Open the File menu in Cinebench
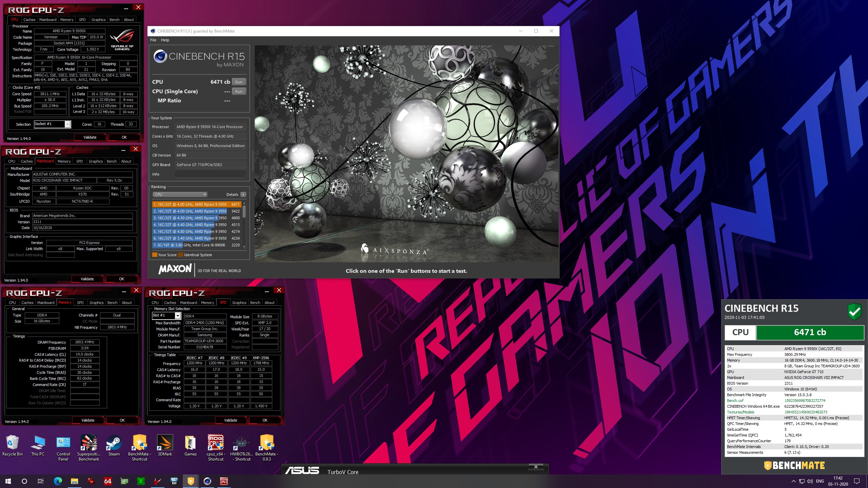The height and width of the screenshot is (488, 868). [x=153, y=40]
